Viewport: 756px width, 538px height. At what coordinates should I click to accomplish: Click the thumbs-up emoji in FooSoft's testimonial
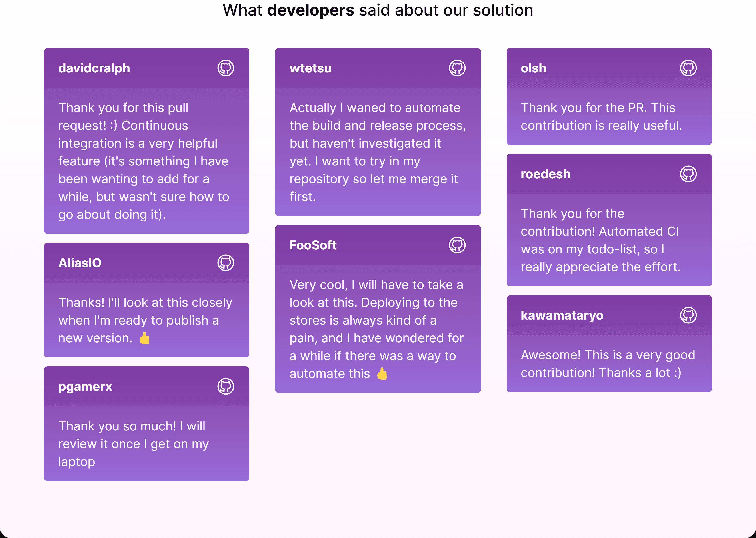382,374
